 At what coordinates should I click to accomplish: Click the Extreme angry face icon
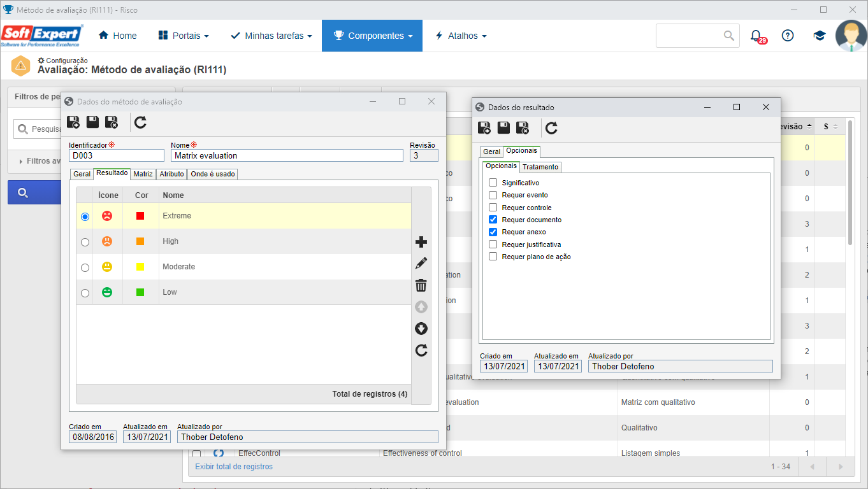click(x=107, y=216)
